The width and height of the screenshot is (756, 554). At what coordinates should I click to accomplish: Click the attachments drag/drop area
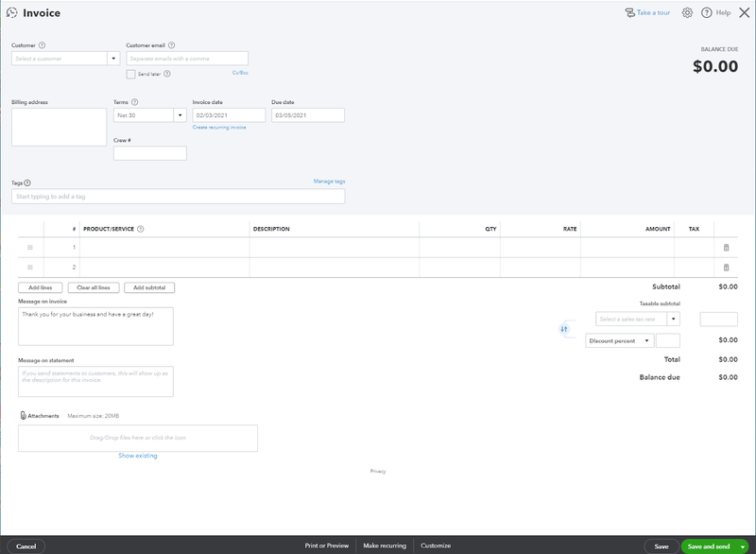138,439
